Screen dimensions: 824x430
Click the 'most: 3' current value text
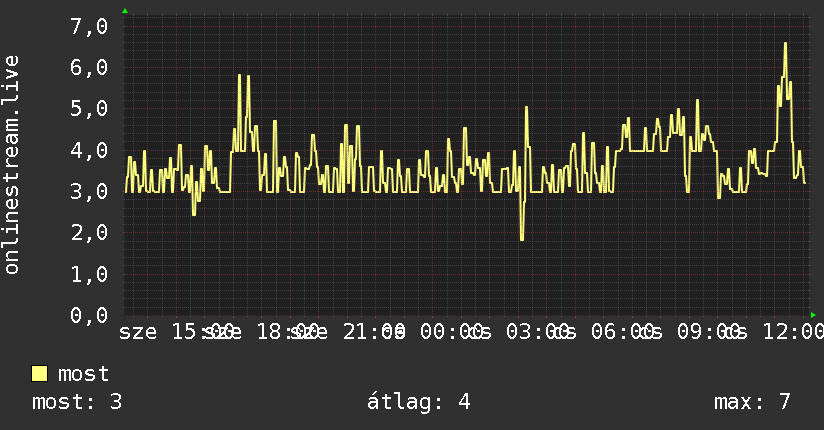tap(77, 402)
